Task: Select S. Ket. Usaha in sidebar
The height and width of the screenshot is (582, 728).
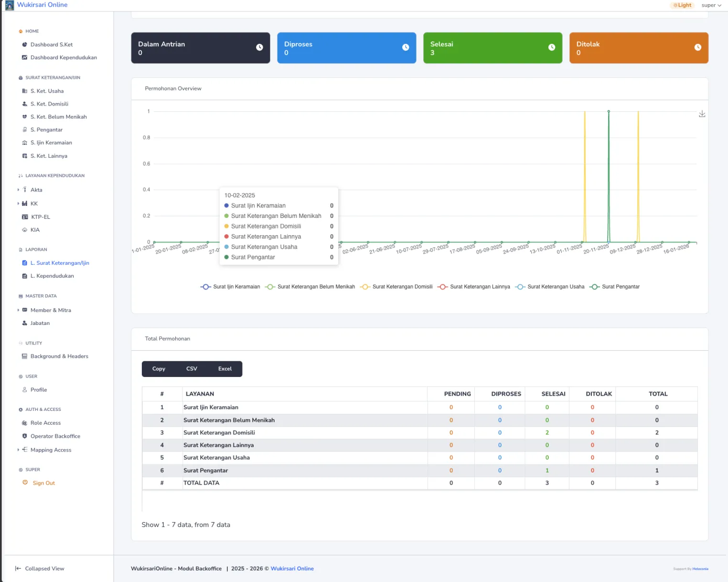Action: [47, 91]
